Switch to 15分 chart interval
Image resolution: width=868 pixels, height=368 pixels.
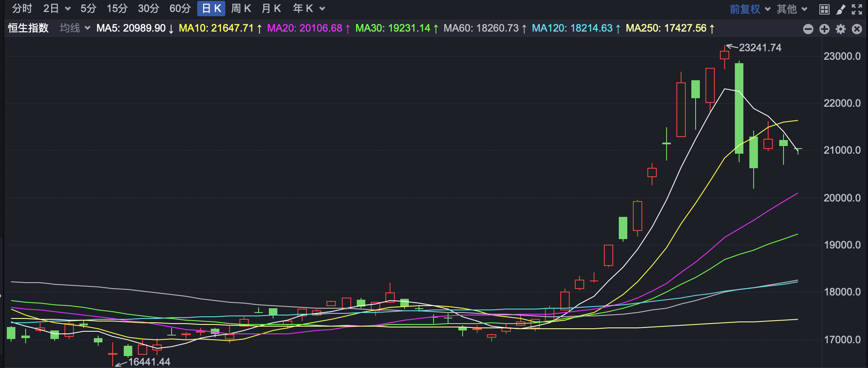117,9
